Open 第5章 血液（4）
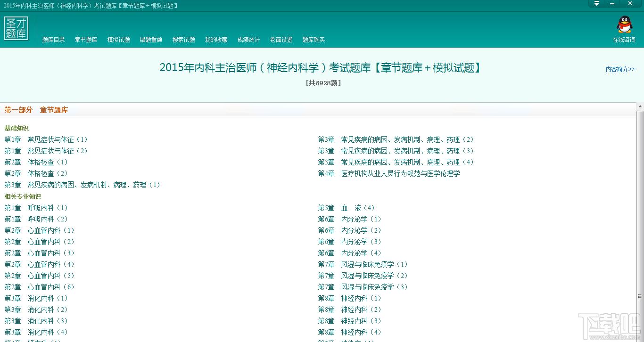The image size is (644, 342). coord(347,208)
